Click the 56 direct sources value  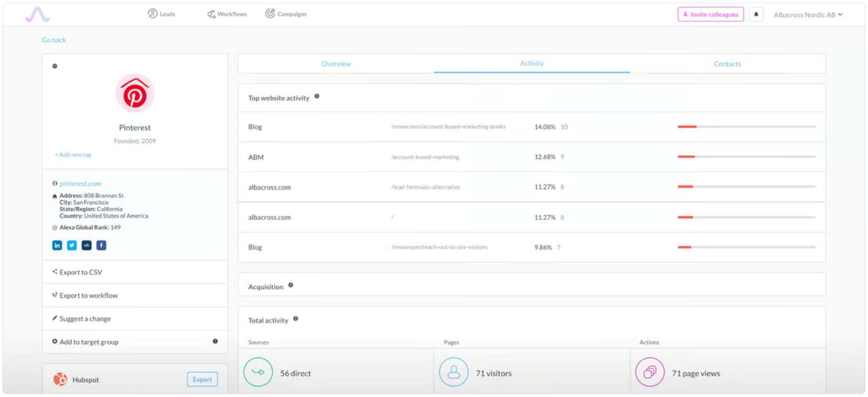295,373
